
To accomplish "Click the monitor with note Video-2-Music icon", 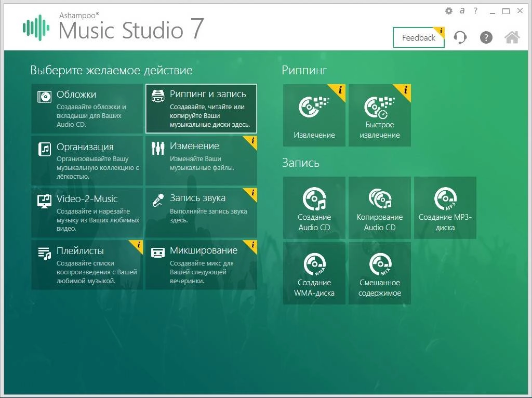I will [45, 201].
